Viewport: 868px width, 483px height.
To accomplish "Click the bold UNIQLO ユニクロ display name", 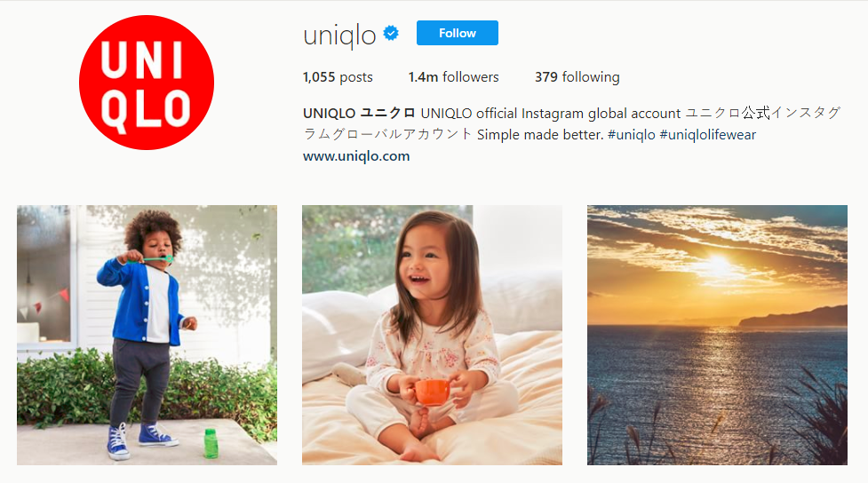I will pyautogui.click(x=359, y=113).
